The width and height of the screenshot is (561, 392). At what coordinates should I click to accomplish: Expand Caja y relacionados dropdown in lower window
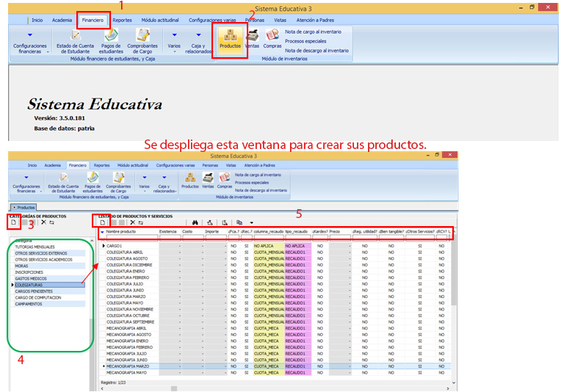[x=164, y=184]
